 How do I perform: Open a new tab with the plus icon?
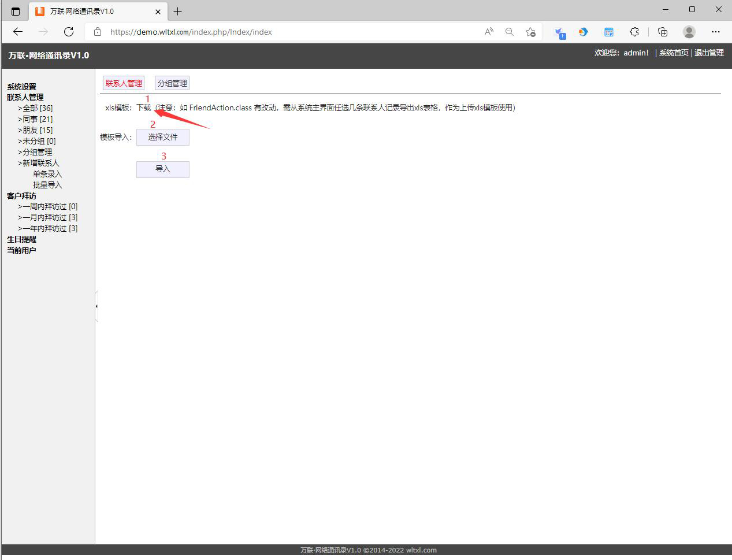click(x=177, y=11)
